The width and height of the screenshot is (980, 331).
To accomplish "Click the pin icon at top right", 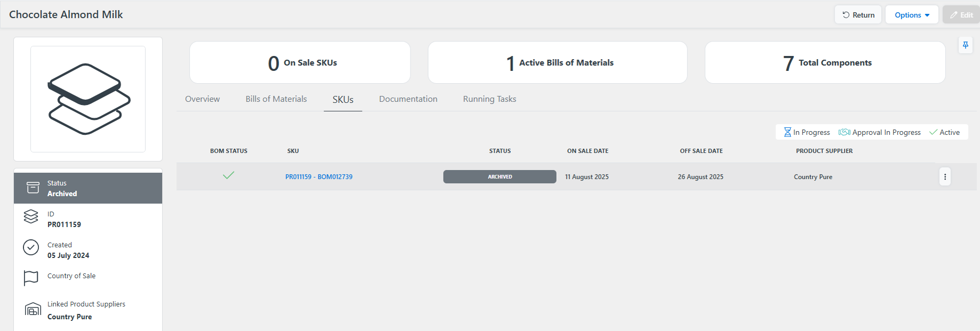I will (965, 45).
